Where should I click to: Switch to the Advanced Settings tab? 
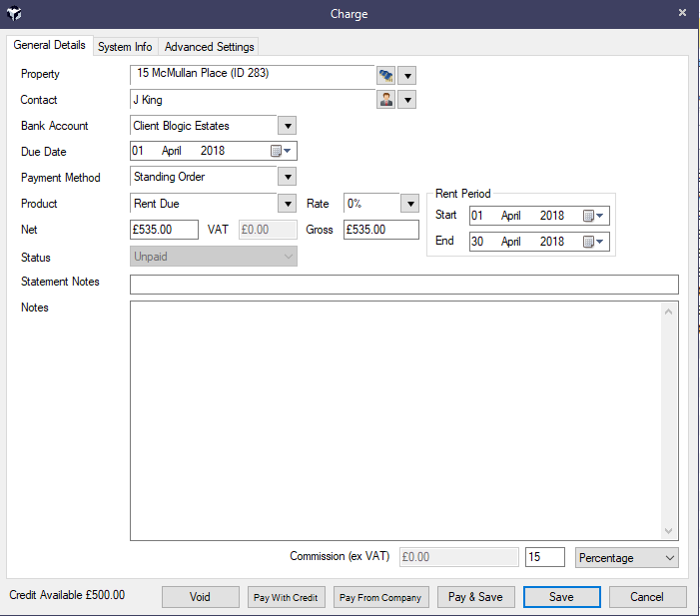pos(209,47)
